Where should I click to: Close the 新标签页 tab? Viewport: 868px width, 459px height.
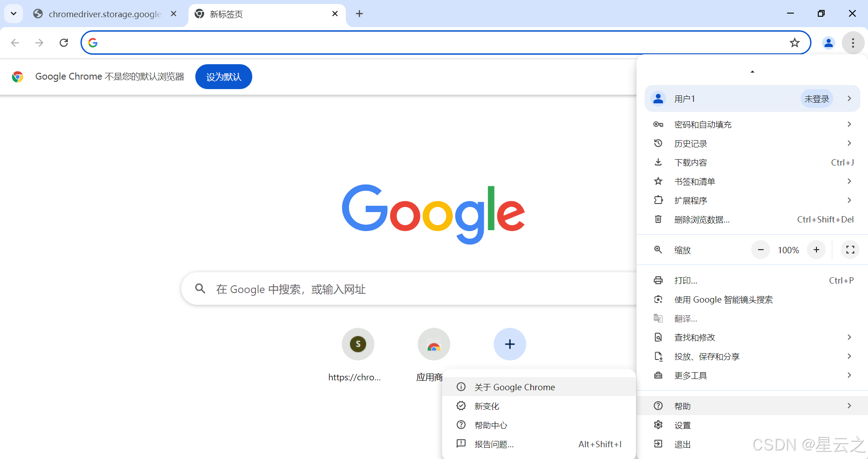point(335,14)
